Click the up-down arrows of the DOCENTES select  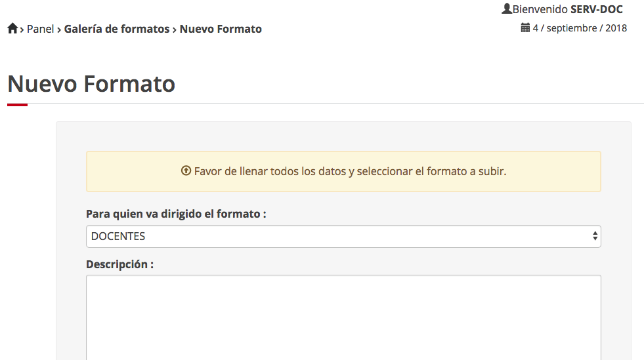(x=595, y=237)
